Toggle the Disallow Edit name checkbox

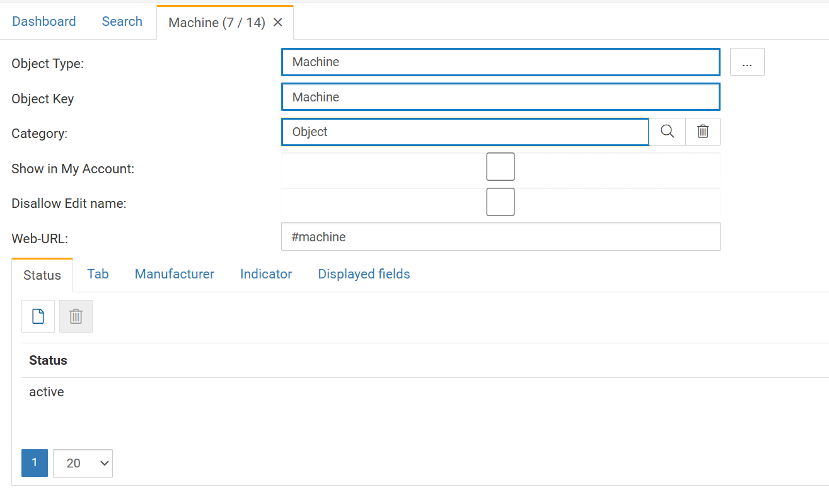501,202
